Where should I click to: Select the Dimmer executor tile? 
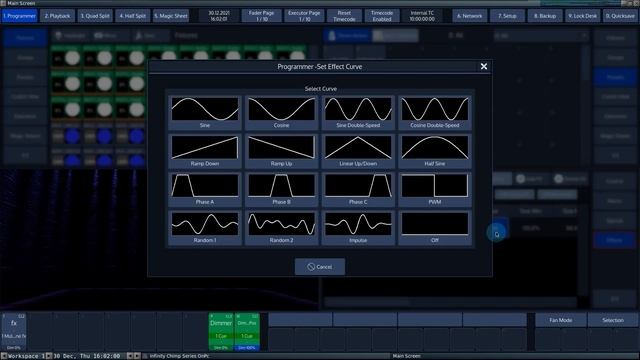[x=221, y=331]
